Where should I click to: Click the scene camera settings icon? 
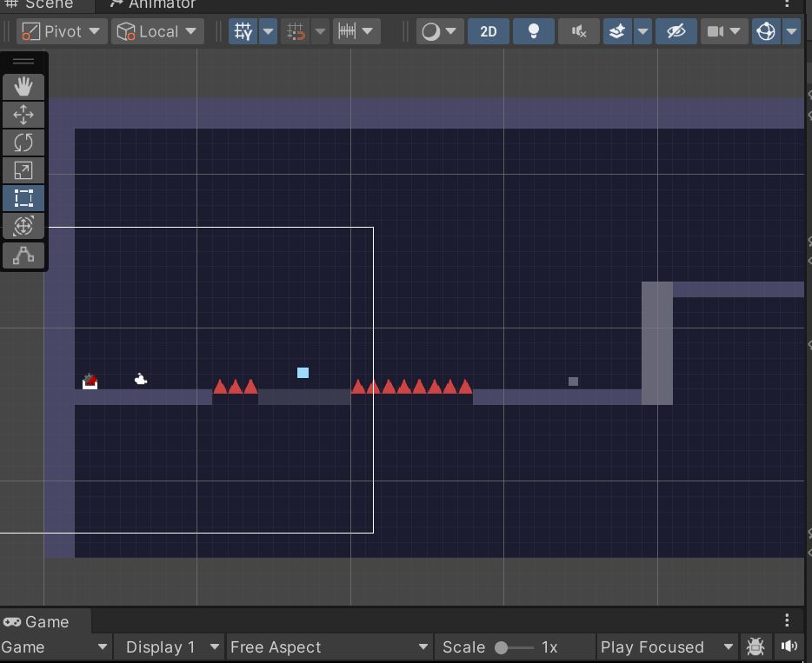click(x=715, y=31)
